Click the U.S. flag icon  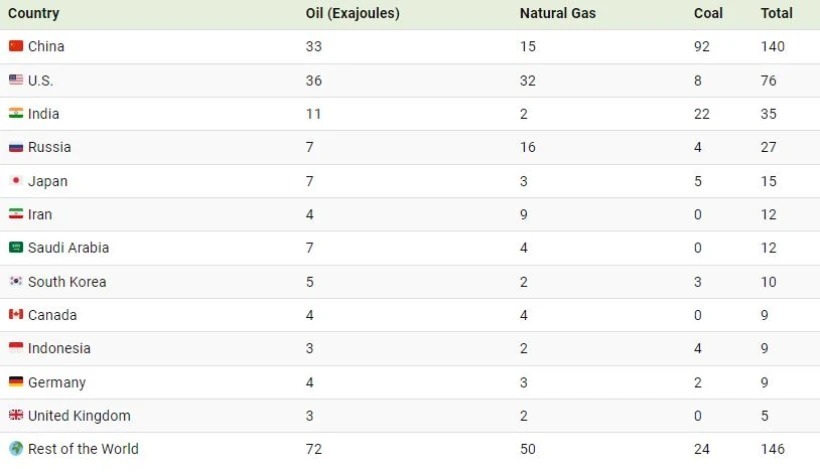(16, 80)
